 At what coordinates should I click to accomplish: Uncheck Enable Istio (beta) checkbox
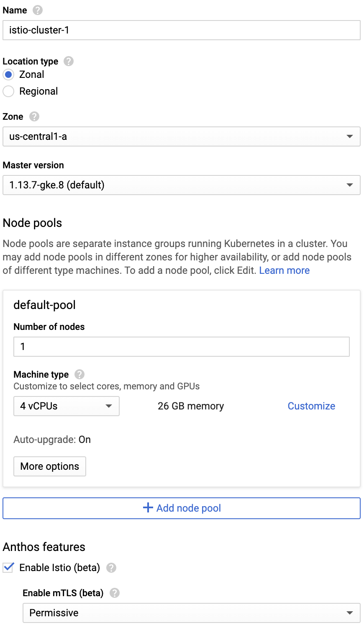pos(8,568)
